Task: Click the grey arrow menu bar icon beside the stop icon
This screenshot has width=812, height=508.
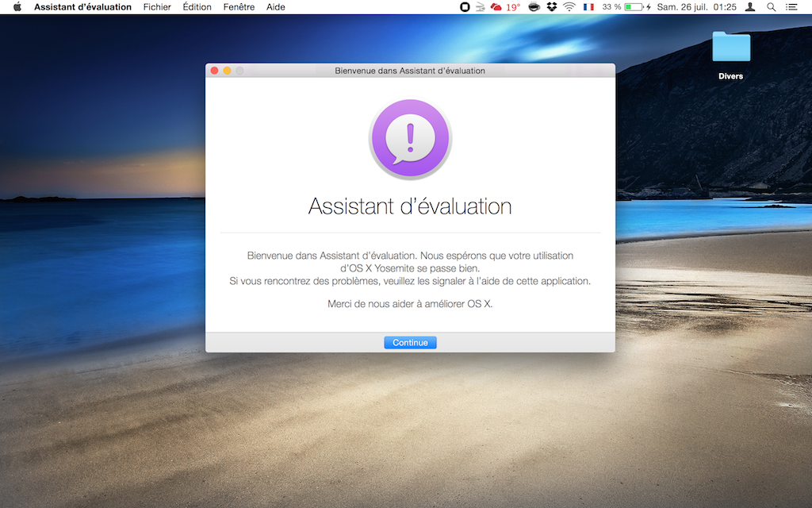Action: pos(480,6)
